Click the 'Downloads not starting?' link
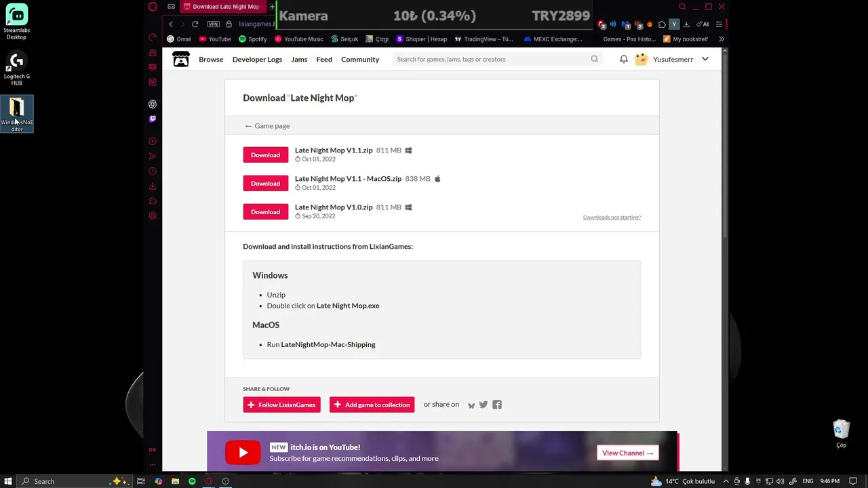Viewport: 868px width, 488px height. coord(612,218)
